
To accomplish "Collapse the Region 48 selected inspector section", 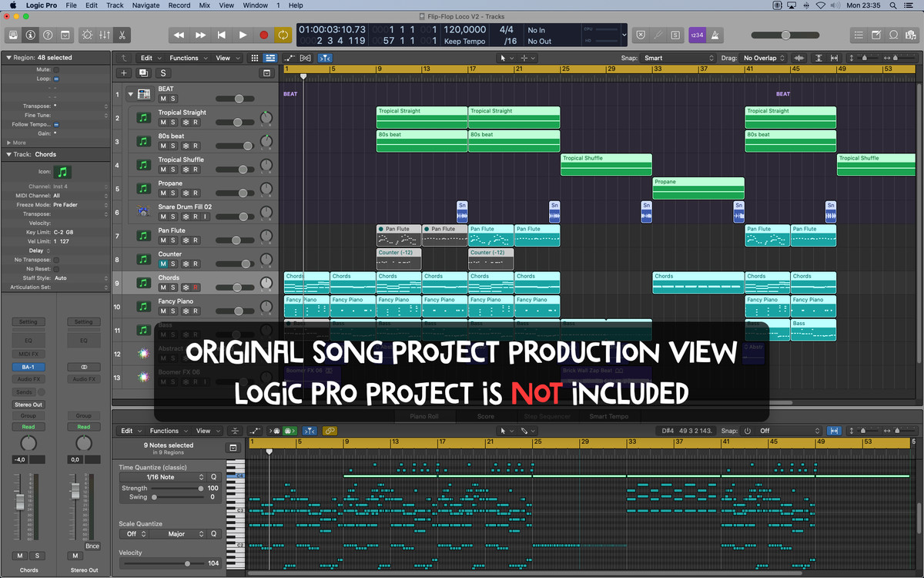I will pos(8,58).
